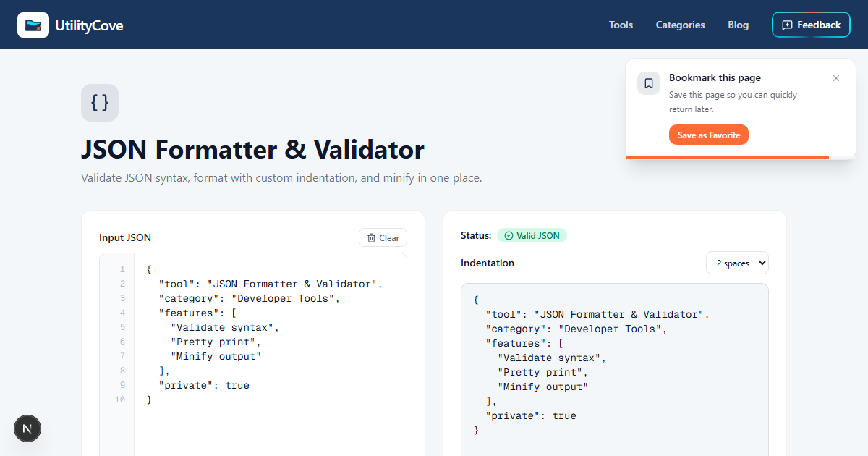Image resolution: width=868 pixels, height=456 pixels.
Task: Click the Status: label
Action: tap(476, 235)
